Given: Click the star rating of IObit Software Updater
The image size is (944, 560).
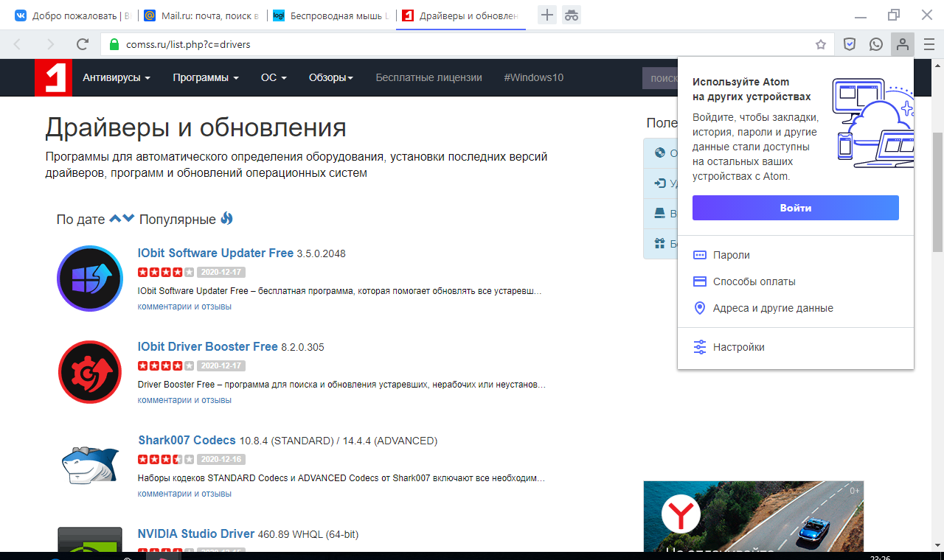Looking at the screenshot, I should (x=166, y=272).
